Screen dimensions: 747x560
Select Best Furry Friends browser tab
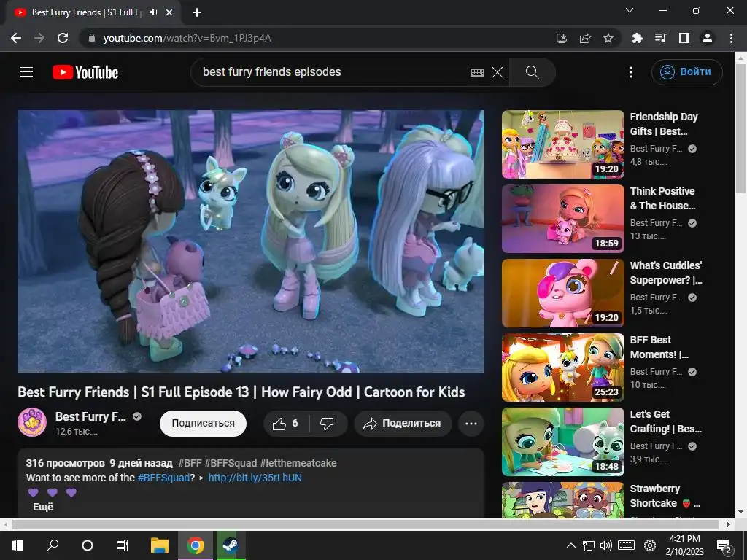click(93, 12)
